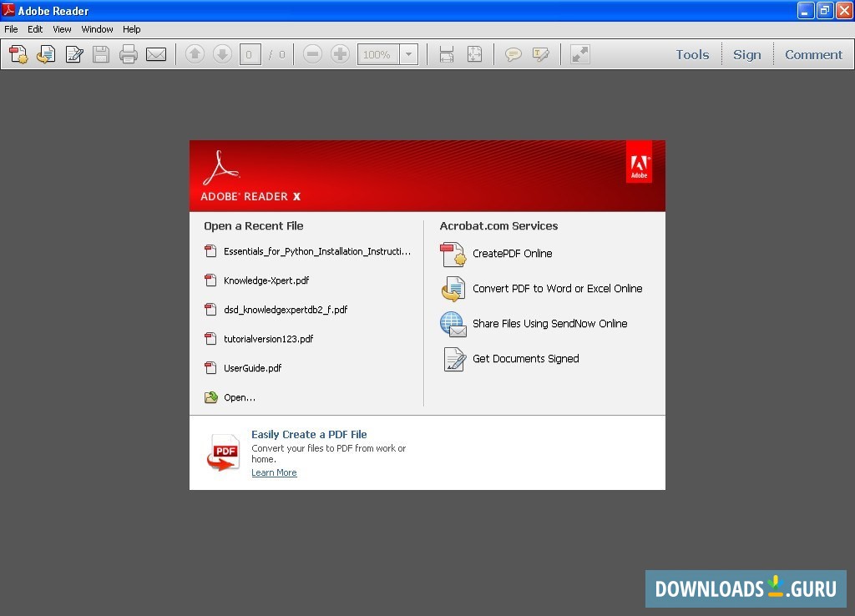Viewport: 855px width, 616px height.
Task: Zoom out using the minus icon
Action: click(312, 53)
